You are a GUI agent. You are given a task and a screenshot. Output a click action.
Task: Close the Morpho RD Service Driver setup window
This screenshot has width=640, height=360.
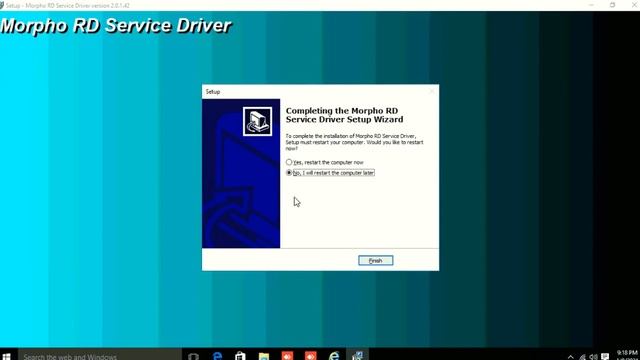tap(634, 5)
